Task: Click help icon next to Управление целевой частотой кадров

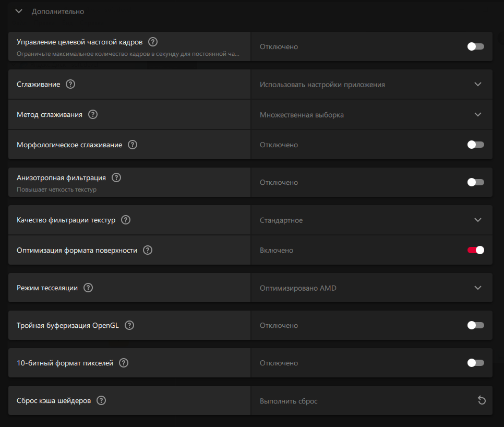Action: point(153,42)
